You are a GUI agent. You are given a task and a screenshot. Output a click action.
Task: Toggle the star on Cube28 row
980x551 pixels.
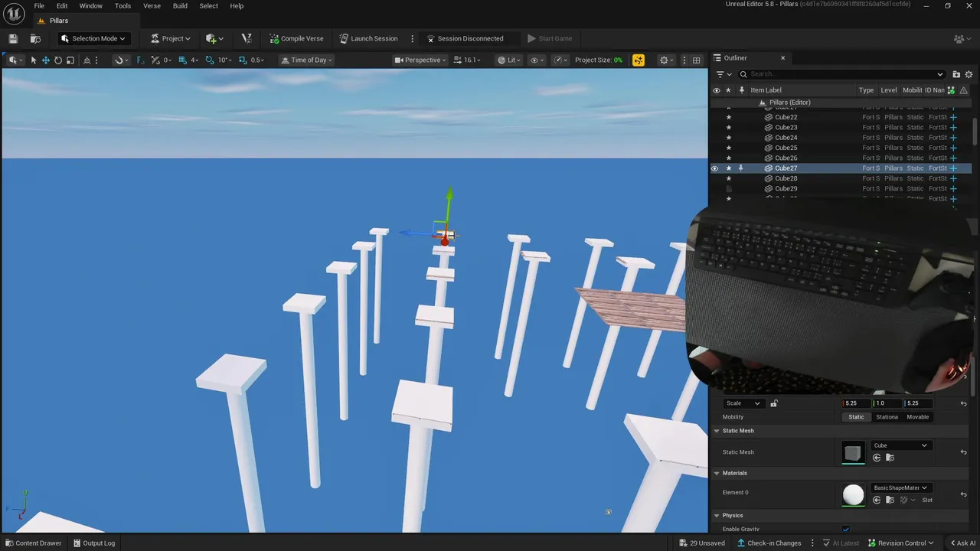coord(728,178)
